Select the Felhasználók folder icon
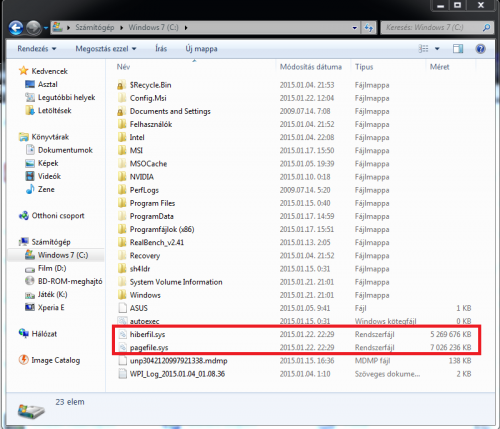This screenshot has width=500, height=429. [x=122, y=124]
